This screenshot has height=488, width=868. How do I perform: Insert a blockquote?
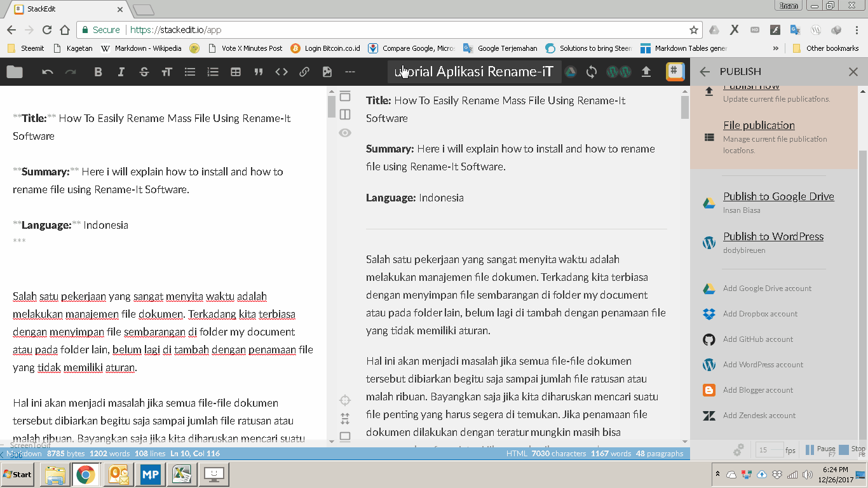click(x=259, y=72)
